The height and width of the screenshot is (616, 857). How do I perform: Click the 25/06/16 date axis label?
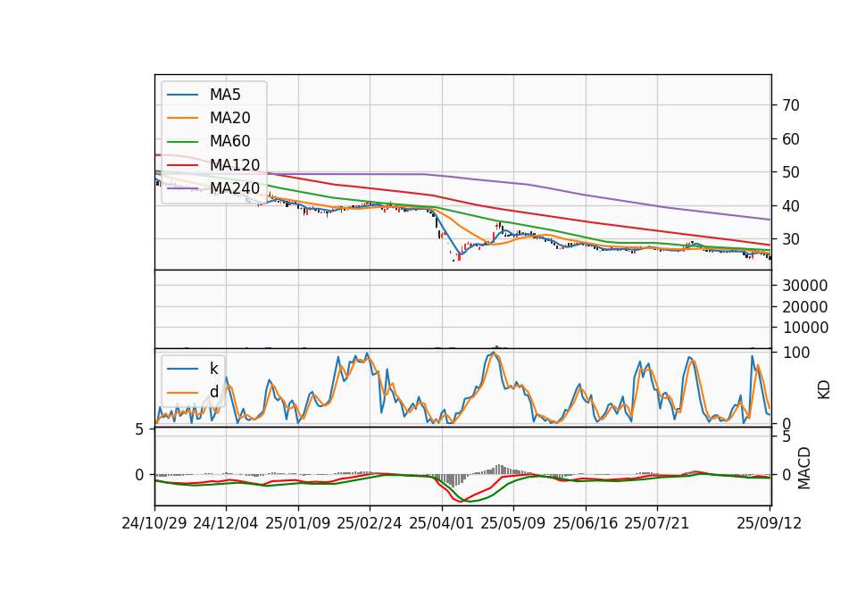pyautogui.click(x=586, y=523)
